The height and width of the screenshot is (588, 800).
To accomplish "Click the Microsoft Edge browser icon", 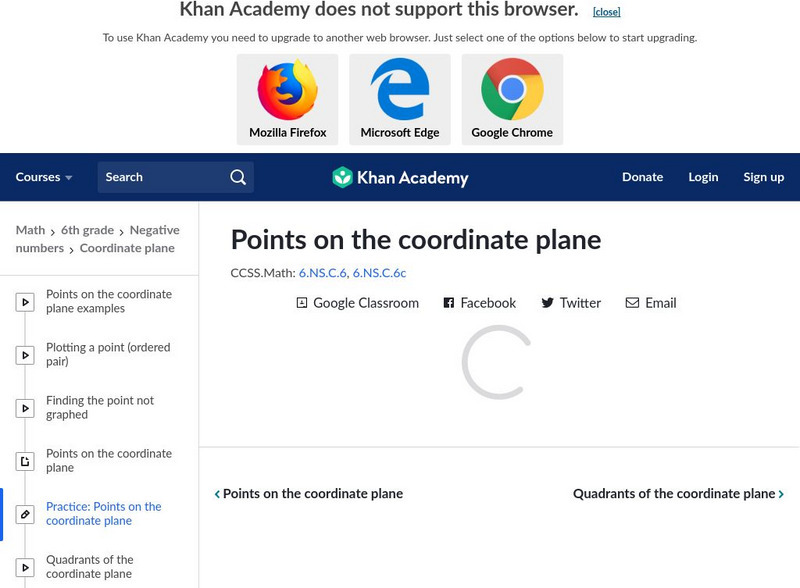I will pos(400,90).
